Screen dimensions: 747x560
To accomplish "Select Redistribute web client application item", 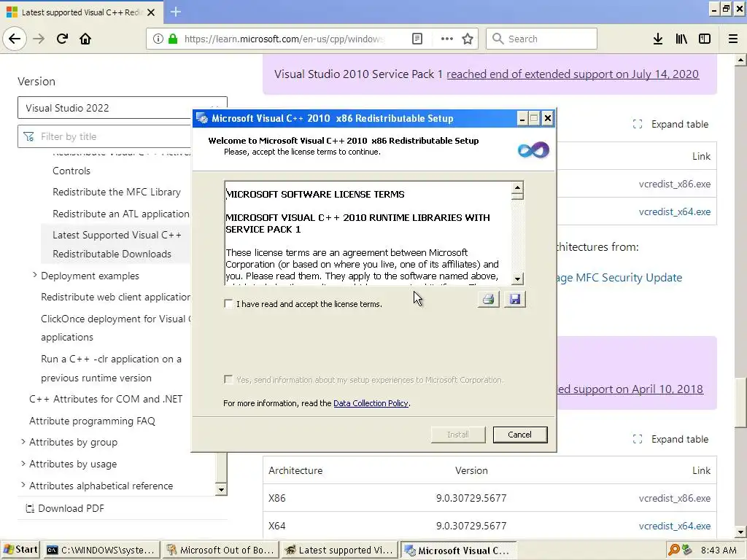I will pos(116,297).
